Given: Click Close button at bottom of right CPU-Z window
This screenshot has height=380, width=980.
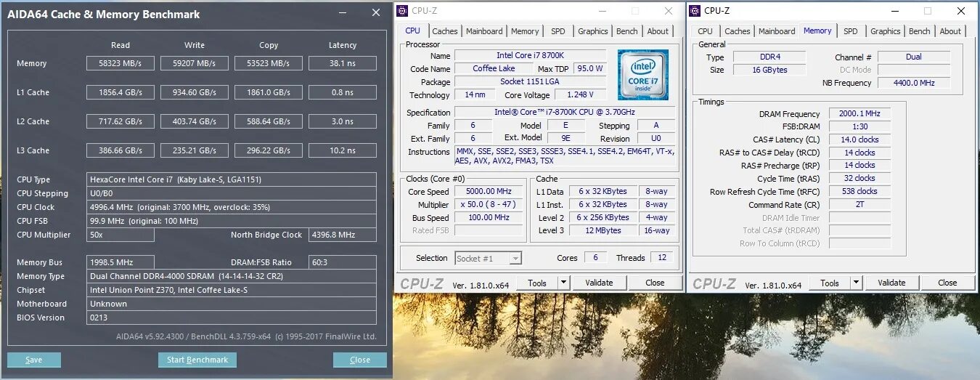Looking at the screenshot, I should [x=947, y=283].
